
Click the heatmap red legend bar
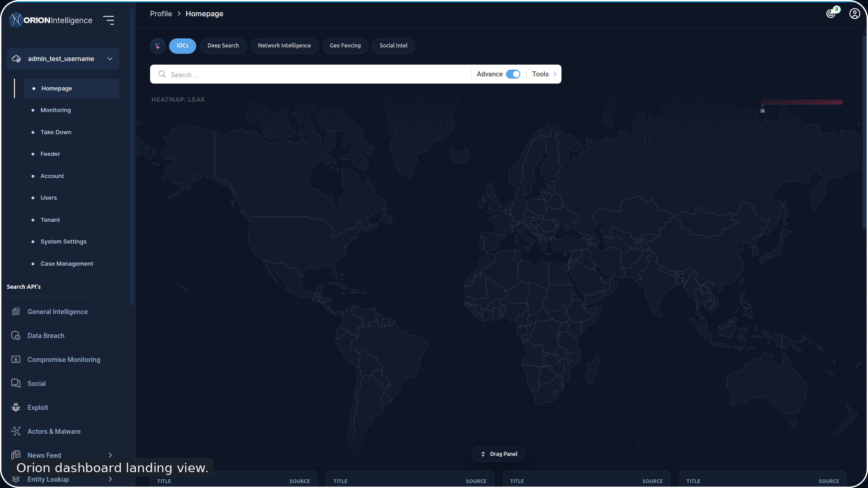click(802, 102)
